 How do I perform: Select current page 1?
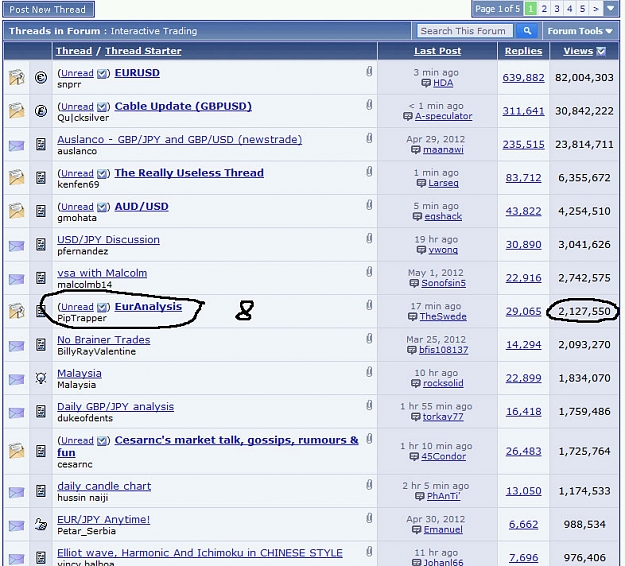tap(531, 9)
